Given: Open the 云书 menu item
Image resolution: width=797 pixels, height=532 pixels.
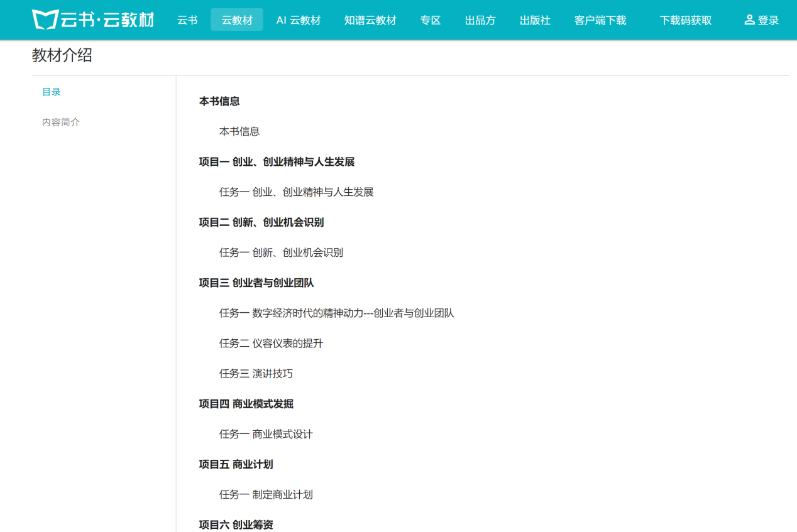Looking at the screenshot, I should (187, 20).
